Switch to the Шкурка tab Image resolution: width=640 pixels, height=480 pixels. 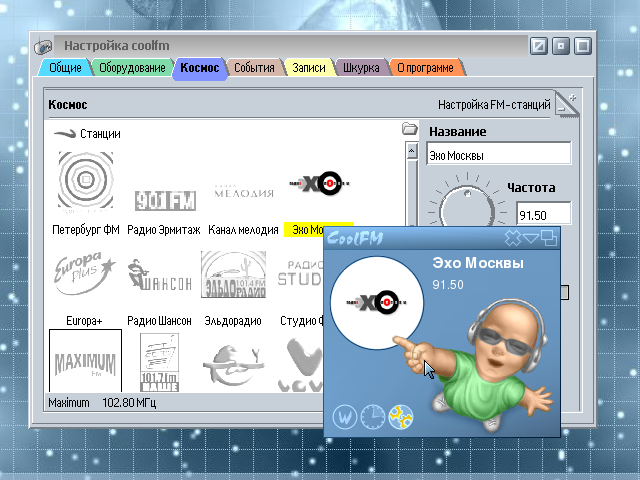(361, 68)
